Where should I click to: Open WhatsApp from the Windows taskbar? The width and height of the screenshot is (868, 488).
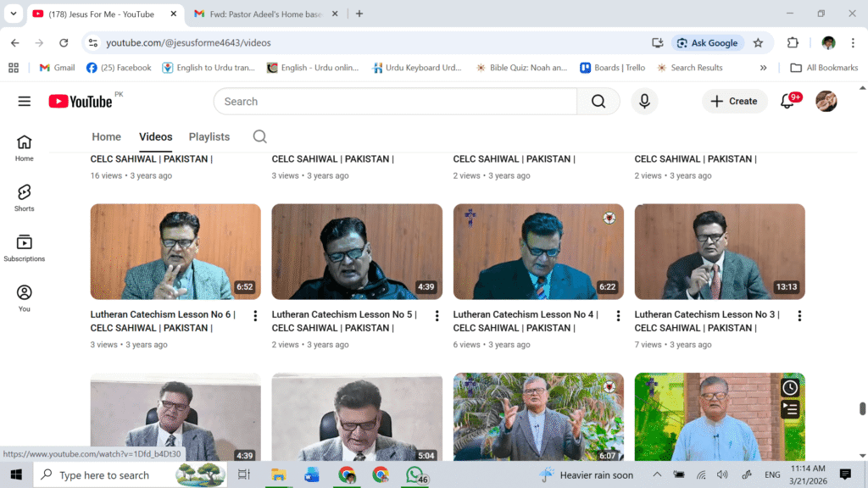point(414,474)
